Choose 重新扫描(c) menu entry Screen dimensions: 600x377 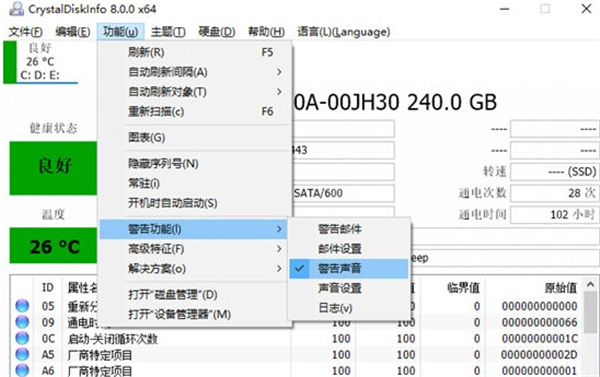(x=194, y=112)
